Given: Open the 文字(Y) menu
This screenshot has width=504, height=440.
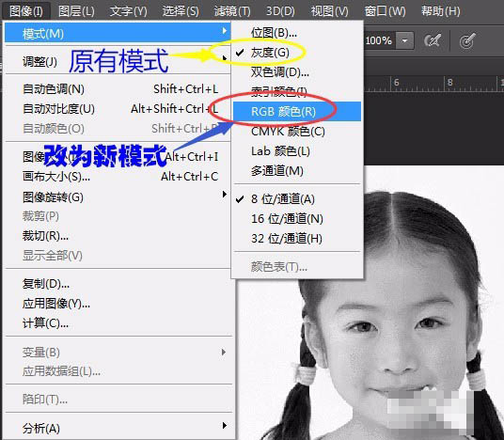Looking at the screenshot, I should click(128, 11).
